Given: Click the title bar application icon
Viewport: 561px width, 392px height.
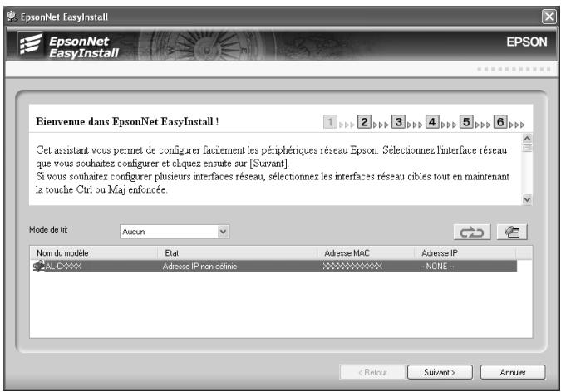Looking at the screenshot, I should pyautogui.click(x=12, y=16).
